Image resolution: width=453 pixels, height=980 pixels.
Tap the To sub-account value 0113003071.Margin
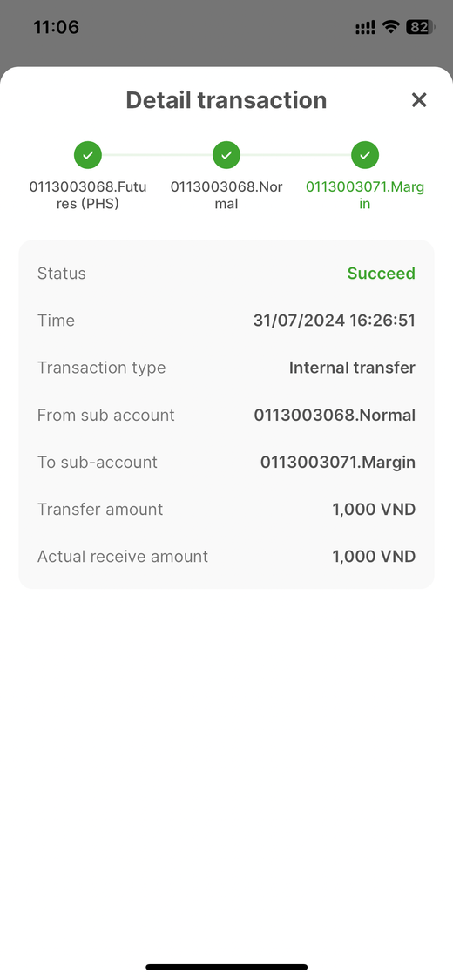337,462
